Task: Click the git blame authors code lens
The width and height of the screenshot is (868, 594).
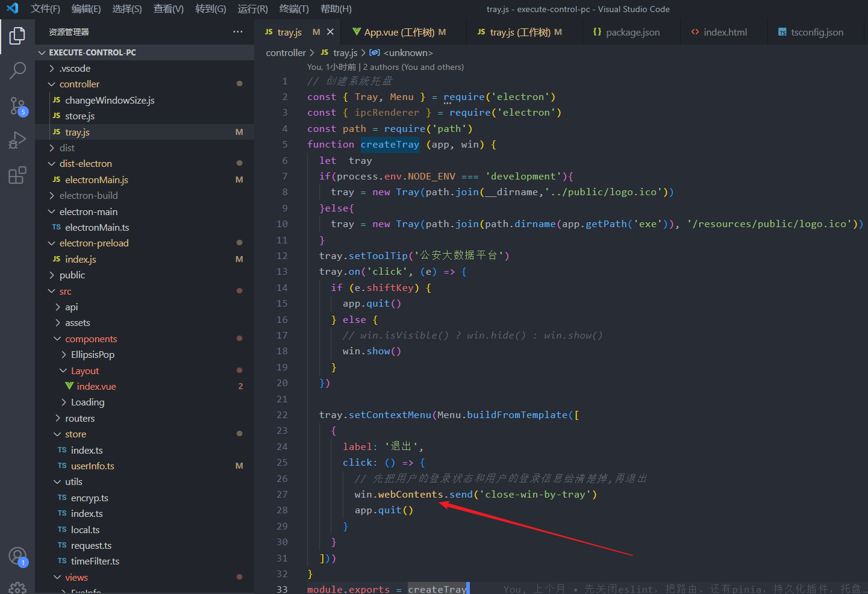Action: click(386, 67)
